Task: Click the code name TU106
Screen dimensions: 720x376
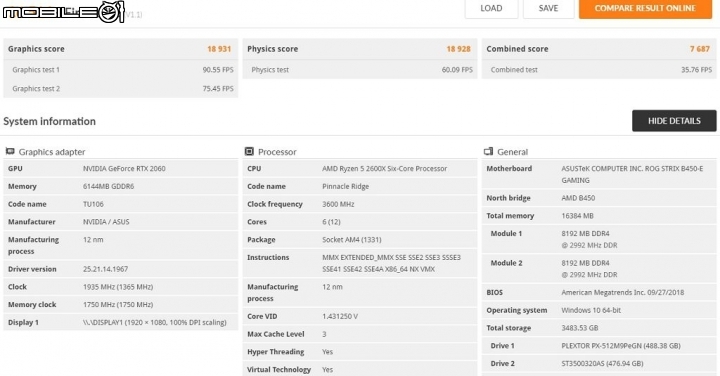Action: (93, 204)
